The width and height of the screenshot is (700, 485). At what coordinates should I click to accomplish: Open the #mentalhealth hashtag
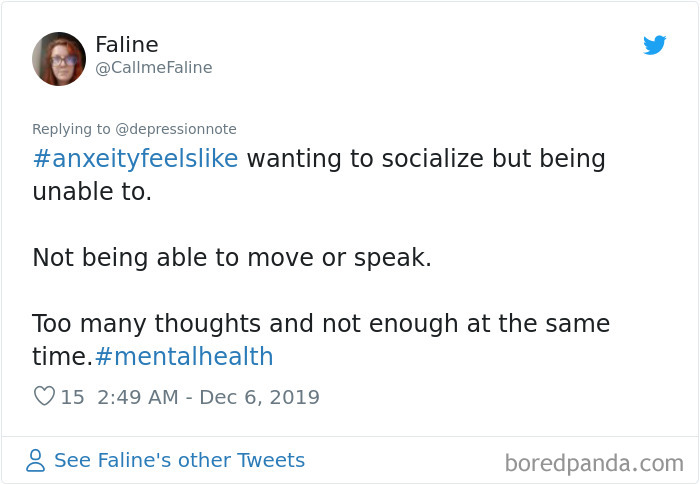click(x=183, y=357)
